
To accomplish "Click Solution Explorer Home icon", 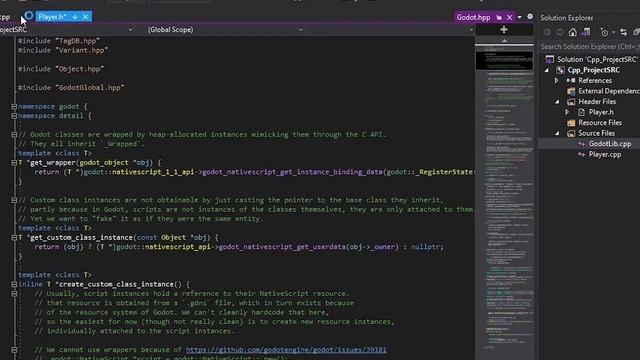I will 573,32.
